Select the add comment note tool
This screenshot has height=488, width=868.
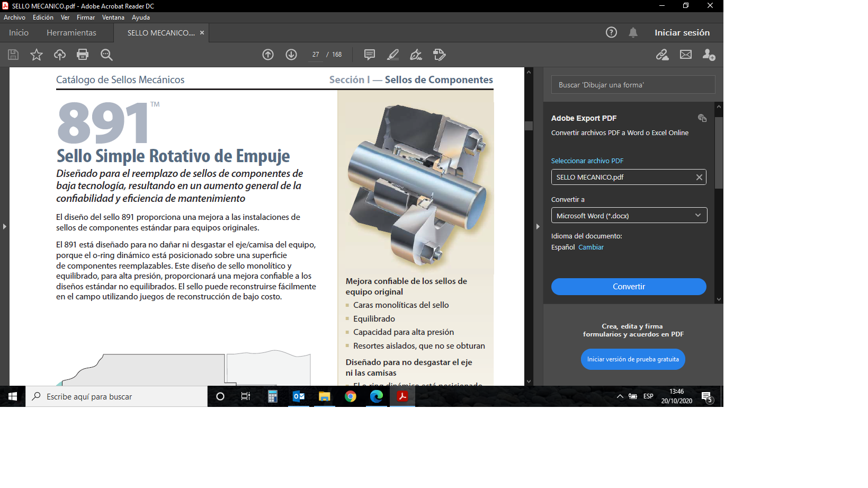click(370, 55)
